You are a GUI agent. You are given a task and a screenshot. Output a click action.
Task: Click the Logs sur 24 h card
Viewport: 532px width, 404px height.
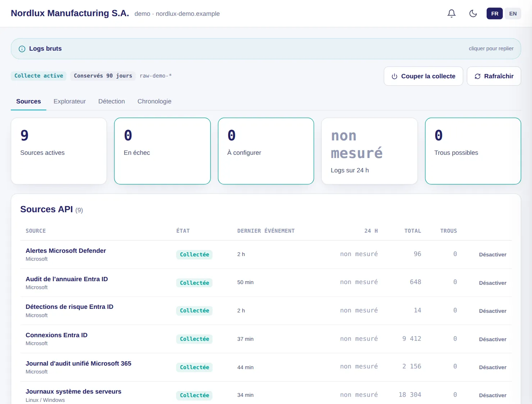(x=370, y=151)
